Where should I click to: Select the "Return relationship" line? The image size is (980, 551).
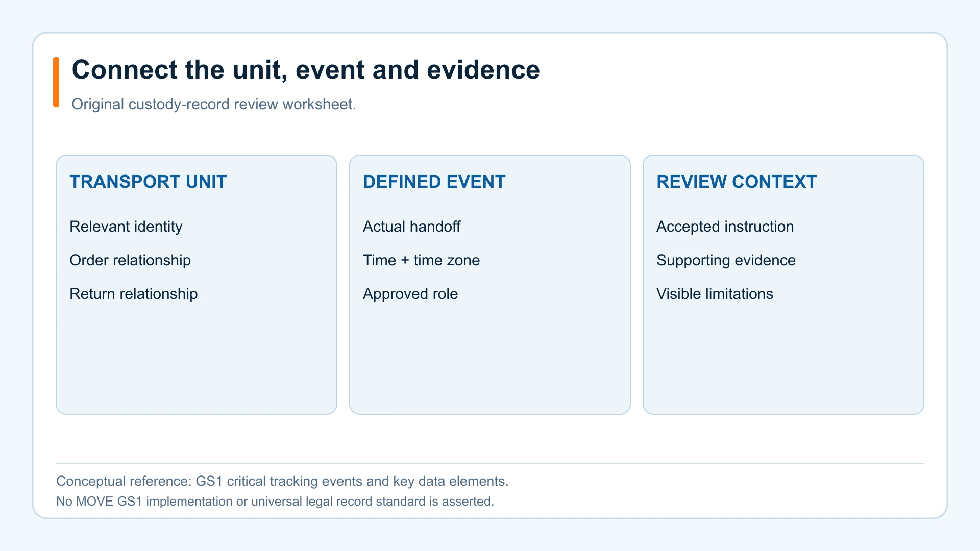tap(133, 294)
